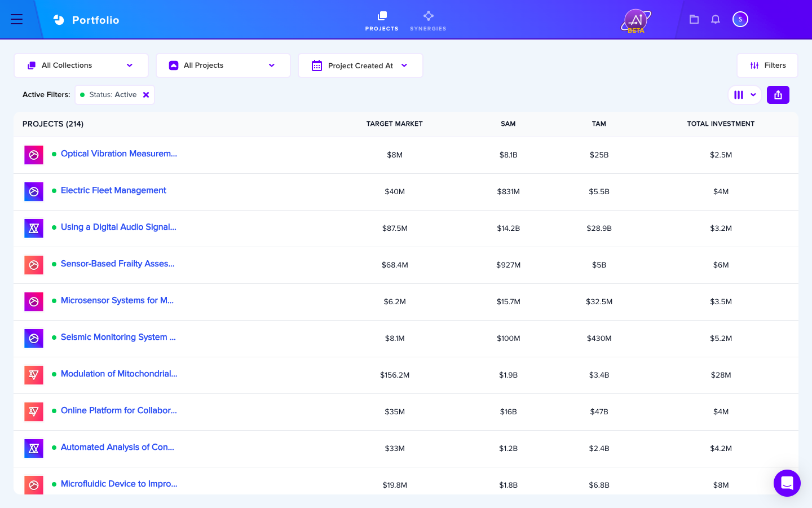Click the purple export share button
This screenshot has height=508, width=812.
coord(778,95)
